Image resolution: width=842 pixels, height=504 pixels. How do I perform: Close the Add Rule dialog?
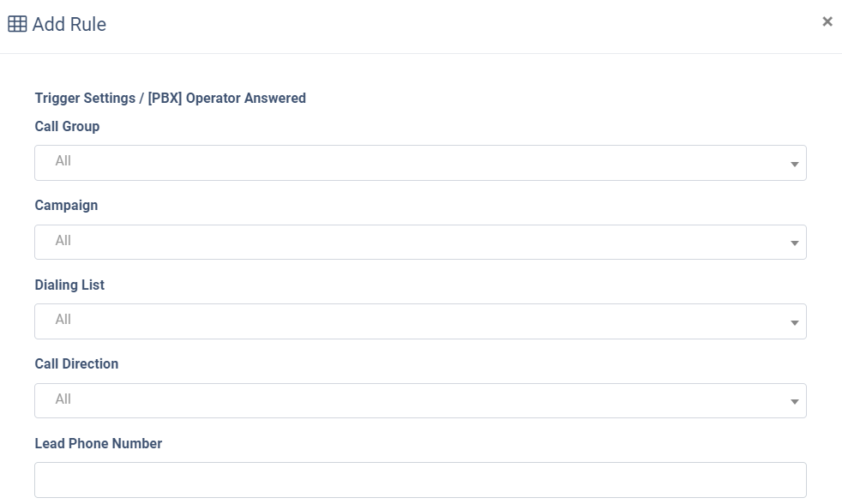[x=827, y=21]
